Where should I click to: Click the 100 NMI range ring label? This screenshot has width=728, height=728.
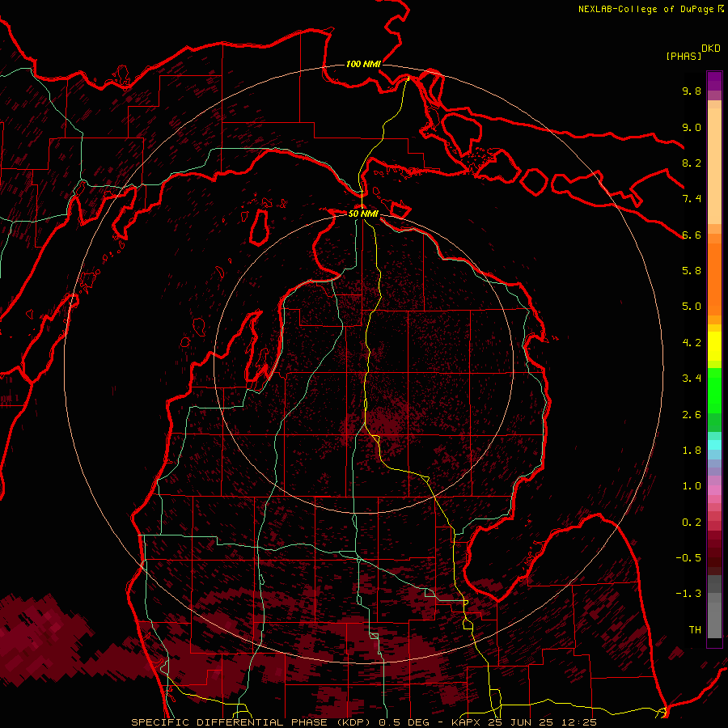coord(363,64)
